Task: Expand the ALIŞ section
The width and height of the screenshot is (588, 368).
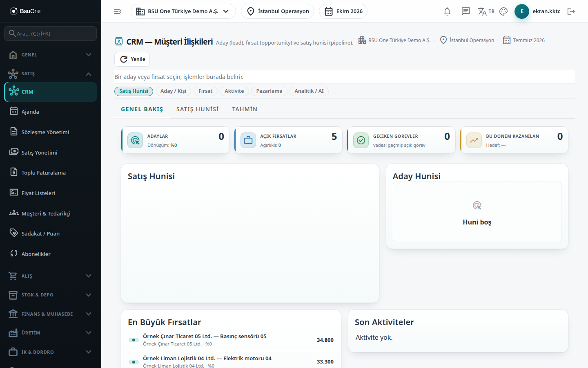Action: (x=51, y=276)
